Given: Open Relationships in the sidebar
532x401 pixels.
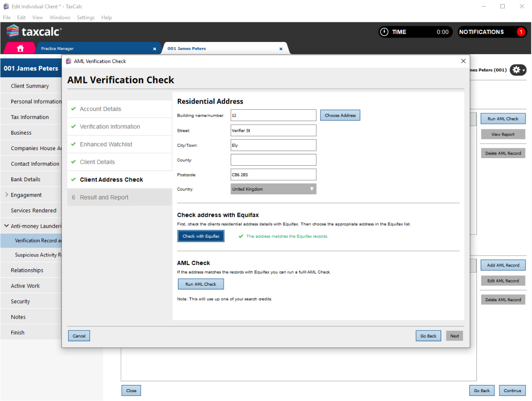Looking at the screenshot, I should [x=31, y=270].
